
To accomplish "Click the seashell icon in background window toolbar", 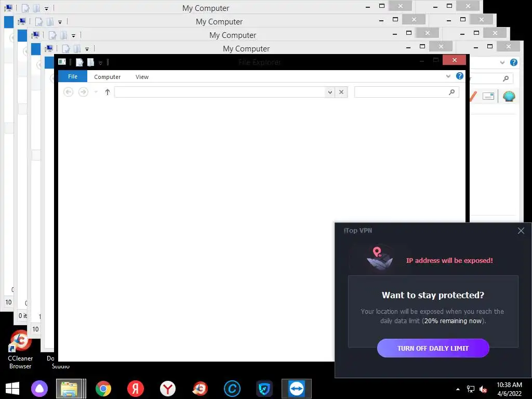I will pyautogui.click(x=509, y=97).
